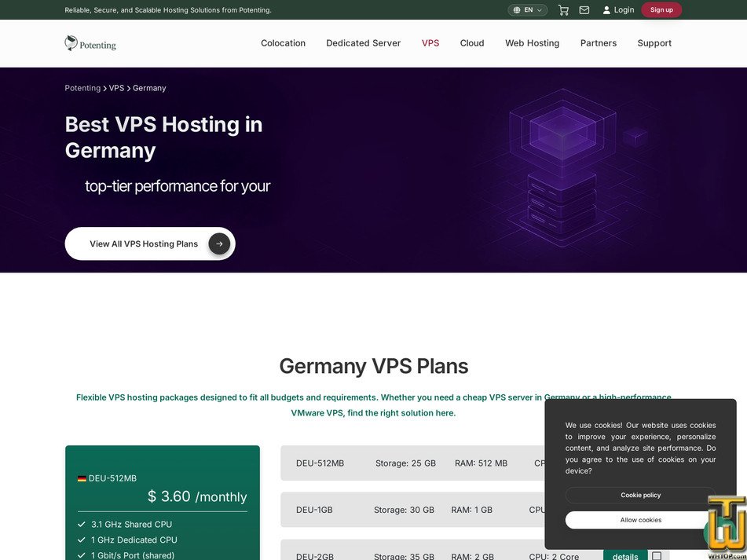Click the Germany breadcrumb text
Image resolution: width=747 pixels, height=560 pixels.
(149, 88)
